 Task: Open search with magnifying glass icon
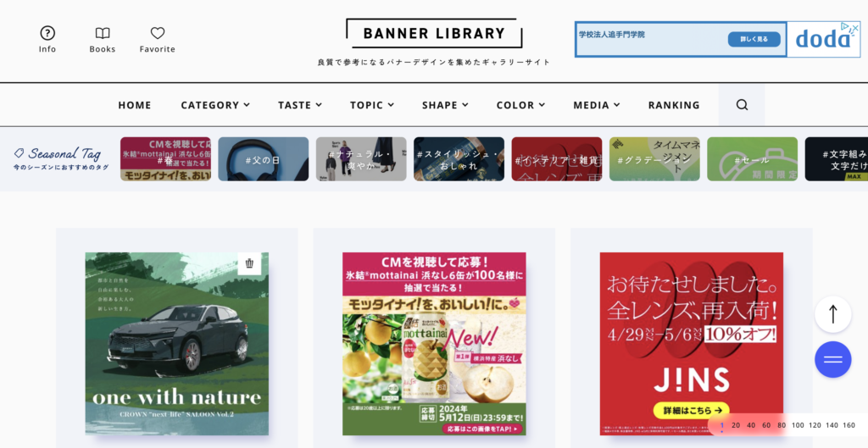pos(742,105)
